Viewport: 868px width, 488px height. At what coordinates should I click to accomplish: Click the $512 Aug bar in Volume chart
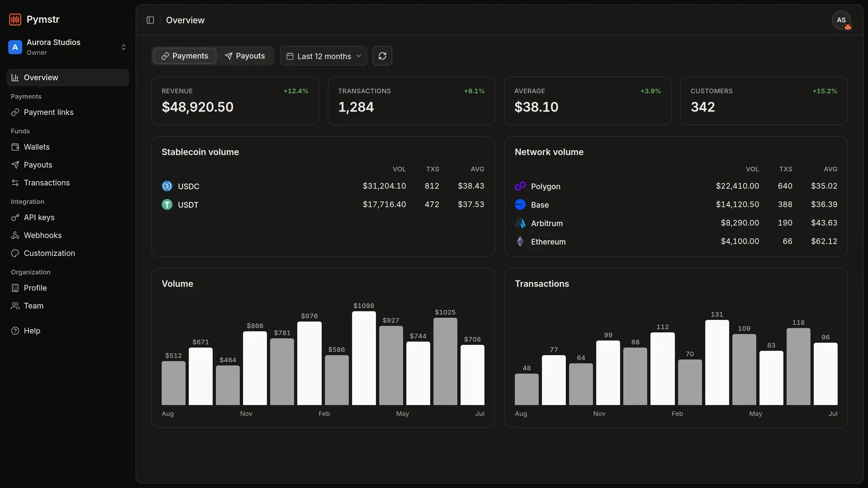click(x=173, y=383)
